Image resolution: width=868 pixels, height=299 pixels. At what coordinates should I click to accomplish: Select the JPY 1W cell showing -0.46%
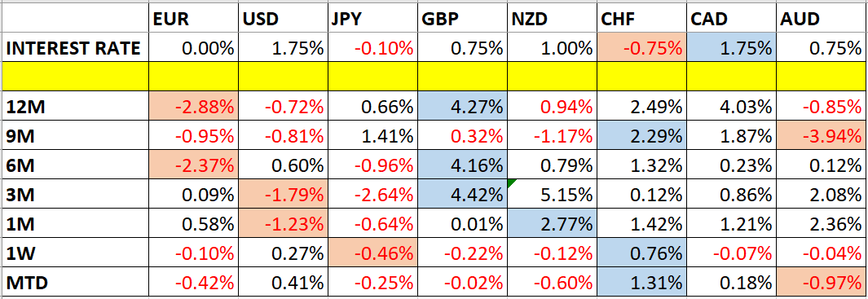pos(372,254)
